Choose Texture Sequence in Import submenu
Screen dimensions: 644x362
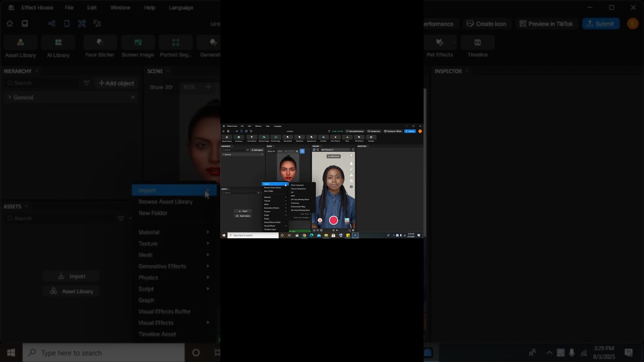298,189
